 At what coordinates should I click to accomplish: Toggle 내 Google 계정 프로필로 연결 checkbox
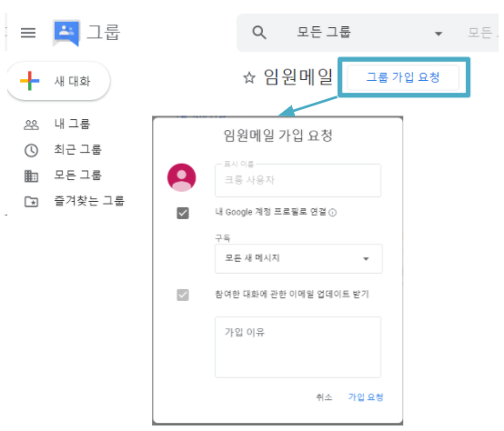coord(183,213)
